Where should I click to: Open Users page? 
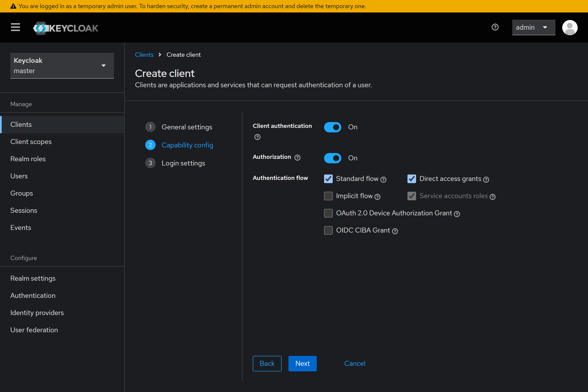coord(62,176)
